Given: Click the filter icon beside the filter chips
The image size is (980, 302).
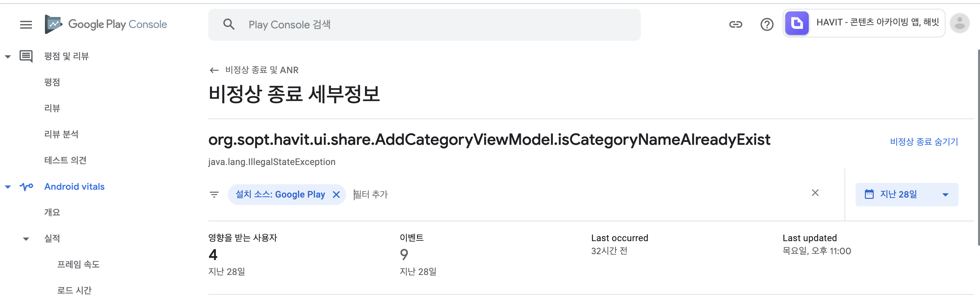Looking at the screenshot, I should (x=214, y=194).
